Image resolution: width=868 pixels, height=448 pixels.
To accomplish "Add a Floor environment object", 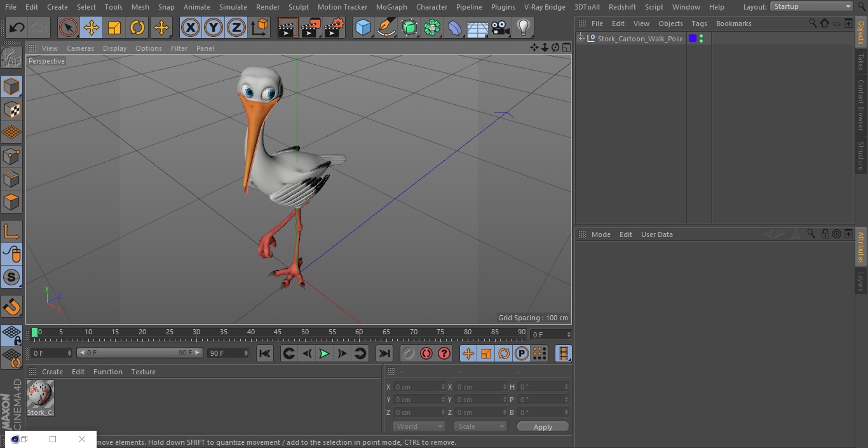I will [x=478, y=27].
